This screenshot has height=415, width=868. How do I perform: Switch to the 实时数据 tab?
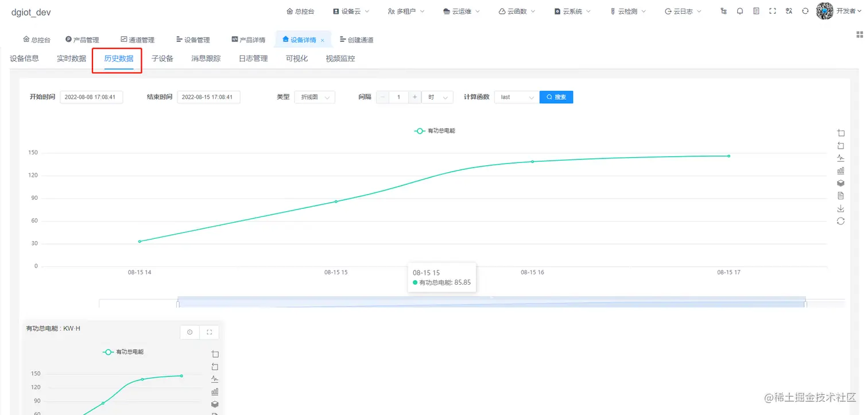(x=71, y=58)
